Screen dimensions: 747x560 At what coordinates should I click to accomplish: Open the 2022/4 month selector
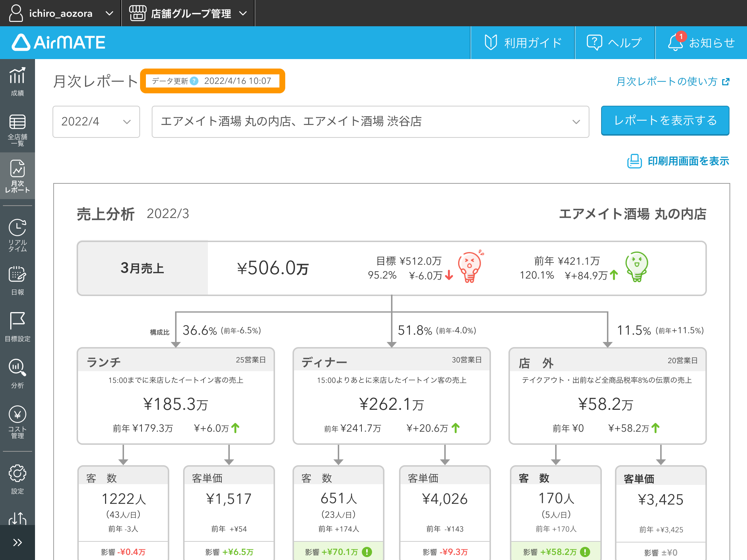point(96,121)
